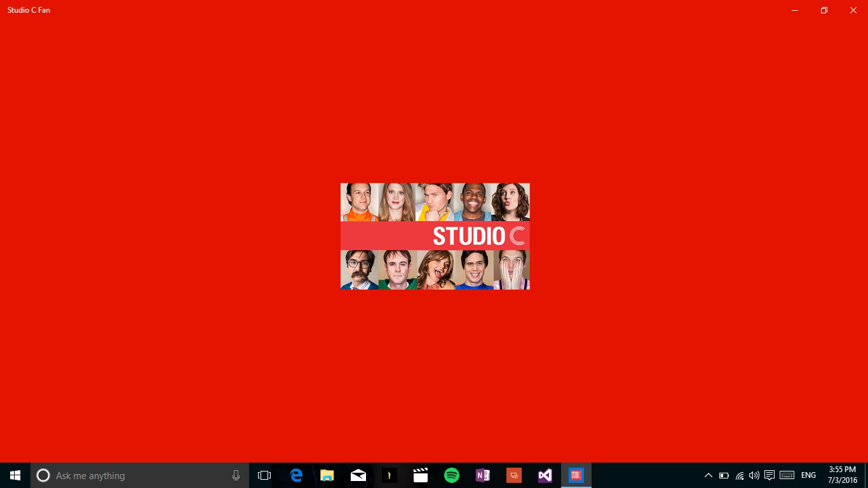Open Task View from the taskbar

tap(264, 475)
